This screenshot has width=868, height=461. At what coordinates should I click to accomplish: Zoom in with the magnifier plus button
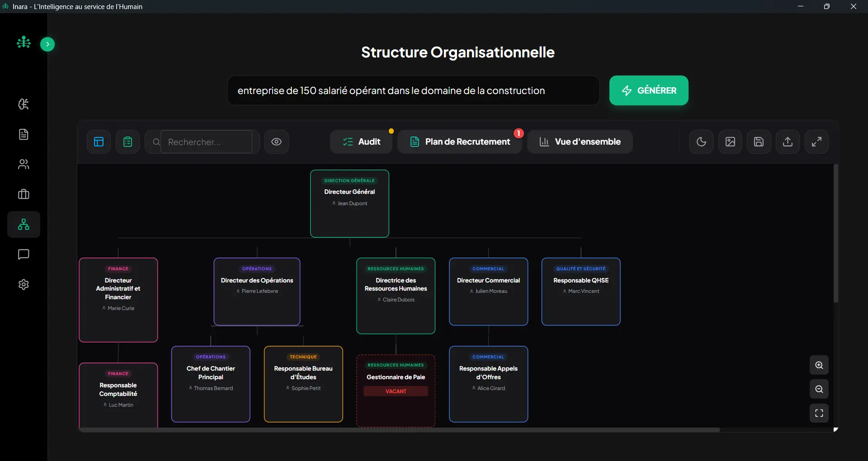pos(819,365)
